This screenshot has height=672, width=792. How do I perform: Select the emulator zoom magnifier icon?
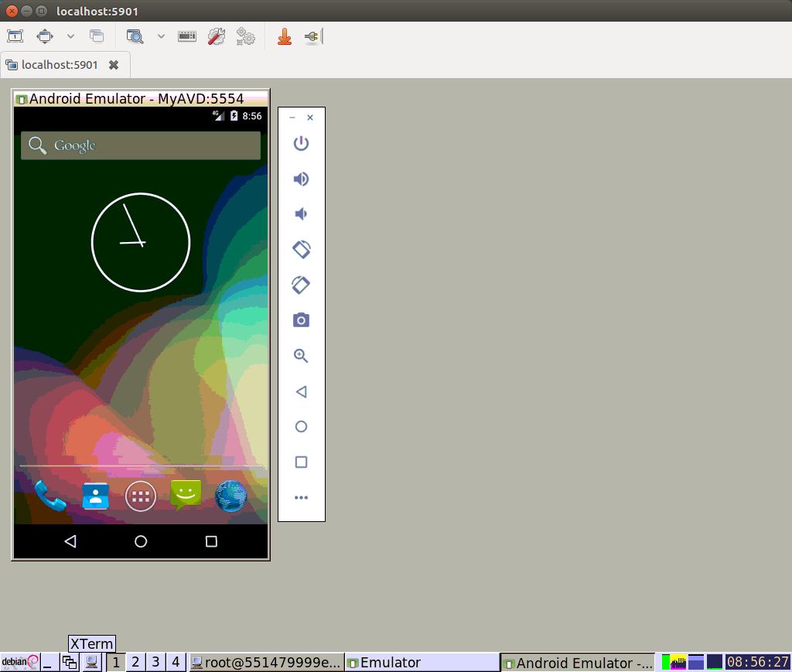pyautogui.click(x=301, y=356)
